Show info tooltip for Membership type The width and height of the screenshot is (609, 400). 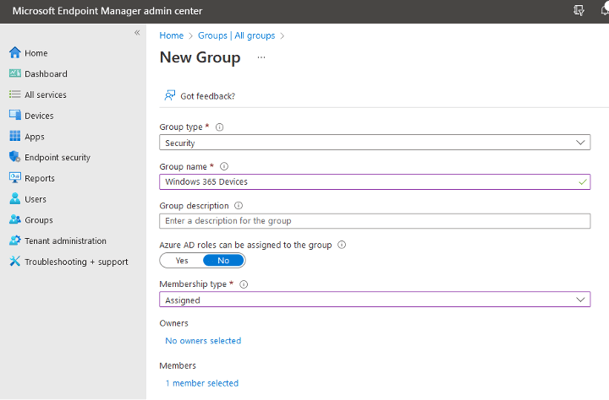tap(244, 284)
